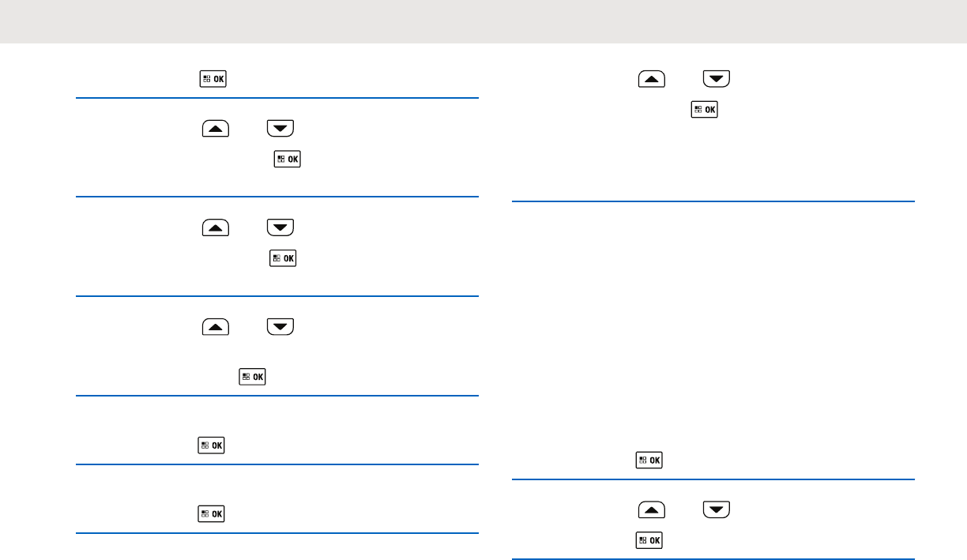Click the uppermost OK icon in right column
Image resolution: width=967 pixels, height=560 pixels.
tap(704, 110)
